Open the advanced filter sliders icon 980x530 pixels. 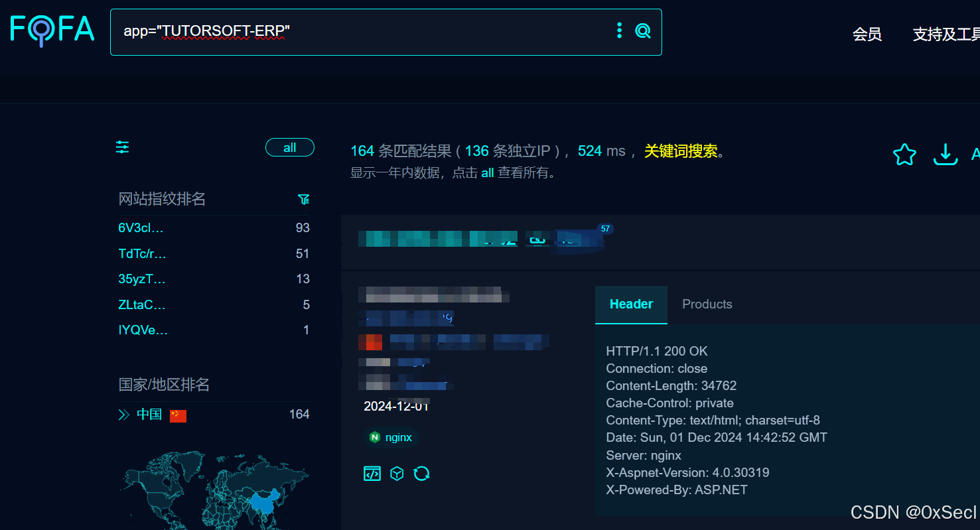pos(122,147)
